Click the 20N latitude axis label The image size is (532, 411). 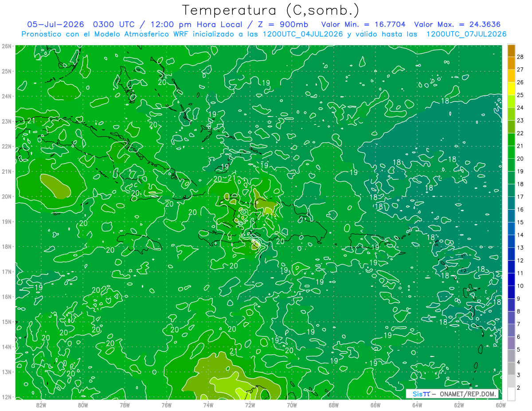(7, 196)
